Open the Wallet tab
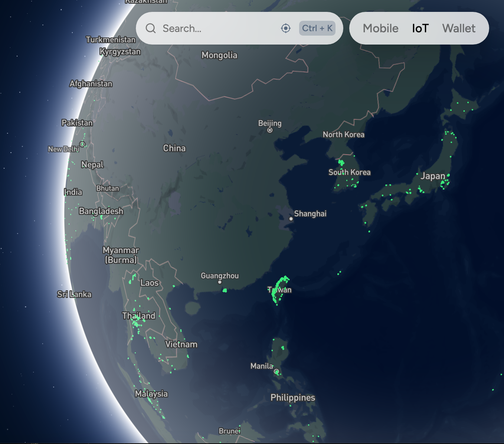This screenshot has width=504, height=444. tap(459, 28)
